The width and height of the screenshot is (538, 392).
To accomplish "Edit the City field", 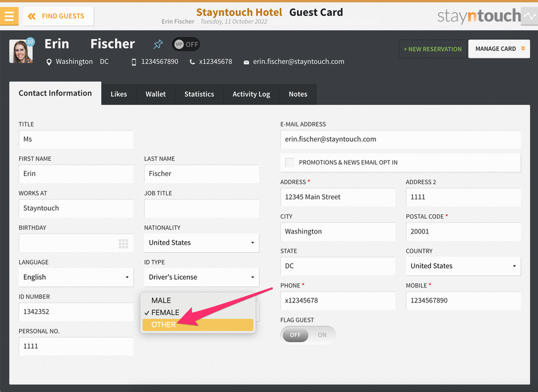I will [337, 231].
